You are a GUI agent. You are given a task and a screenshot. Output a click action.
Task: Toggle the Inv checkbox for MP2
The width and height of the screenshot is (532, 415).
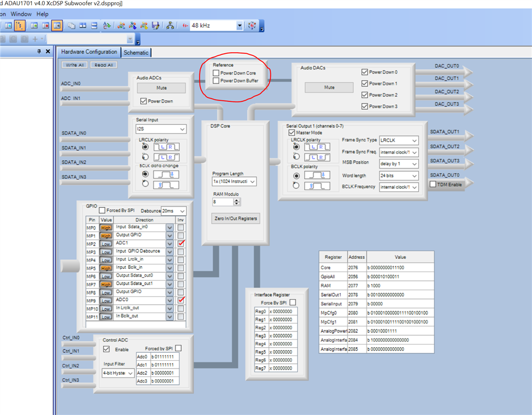[181, 244]
